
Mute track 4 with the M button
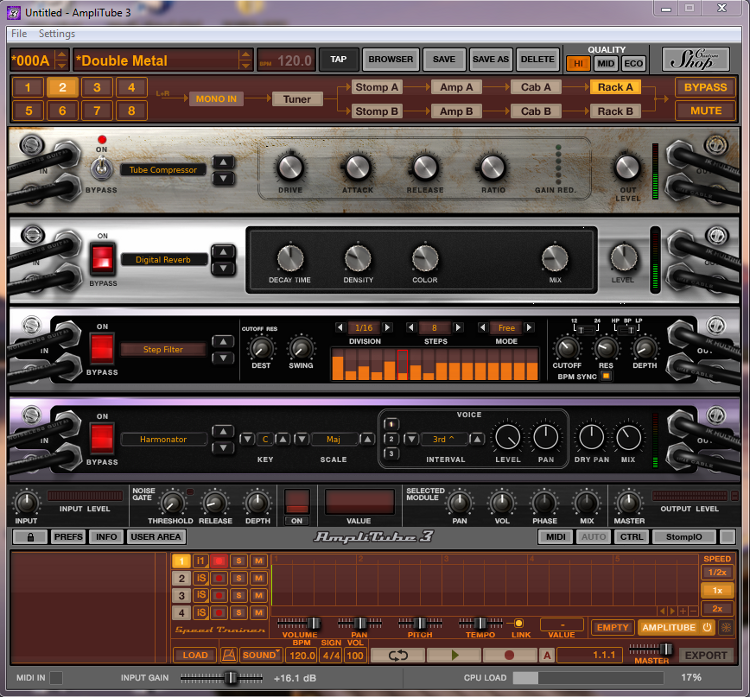click(258, 612)
